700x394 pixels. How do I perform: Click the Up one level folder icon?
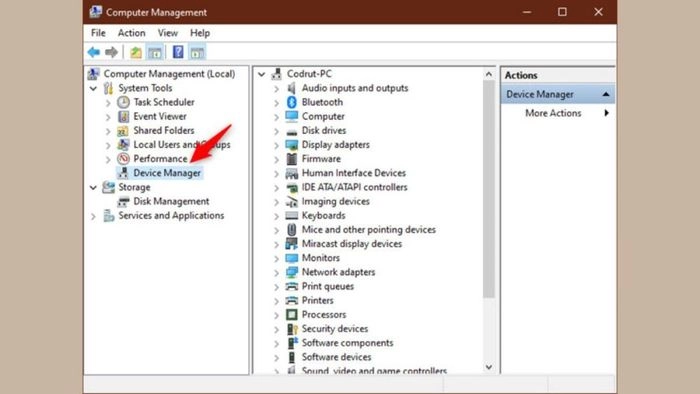136,52
